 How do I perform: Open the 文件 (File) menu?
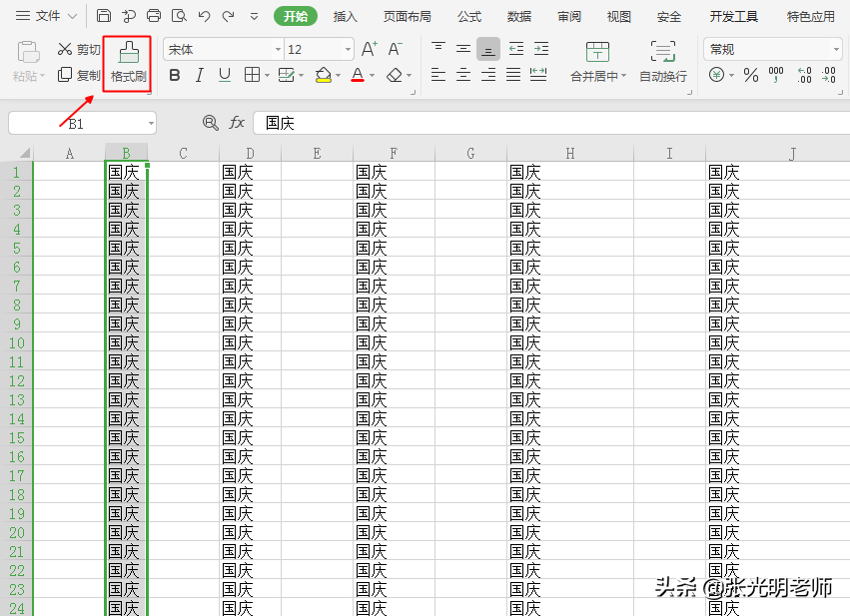(x=47, y=16)
